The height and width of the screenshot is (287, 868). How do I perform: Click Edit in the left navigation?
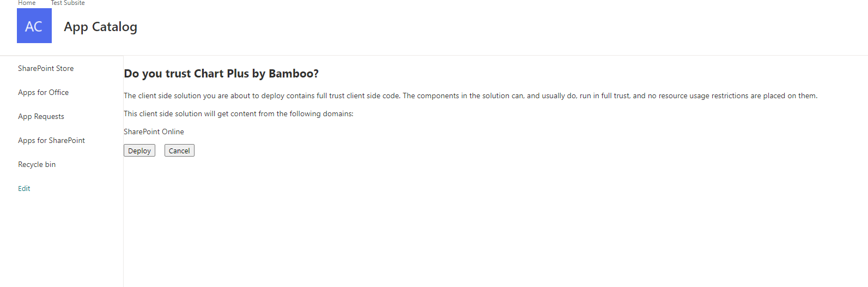(24, 188)
